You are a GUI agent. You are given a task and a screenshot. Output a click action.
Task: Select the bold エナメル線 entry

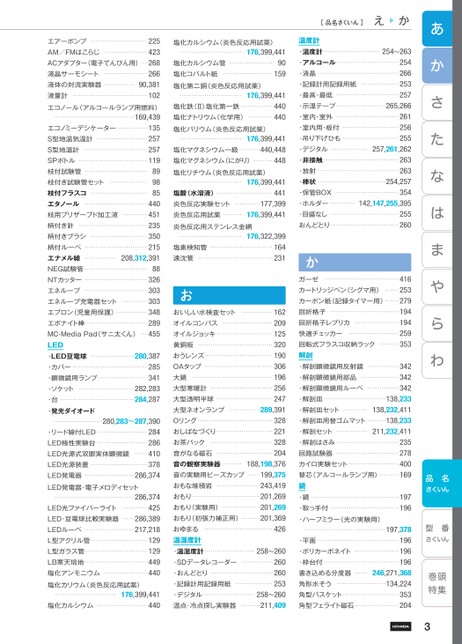[103, 258]
